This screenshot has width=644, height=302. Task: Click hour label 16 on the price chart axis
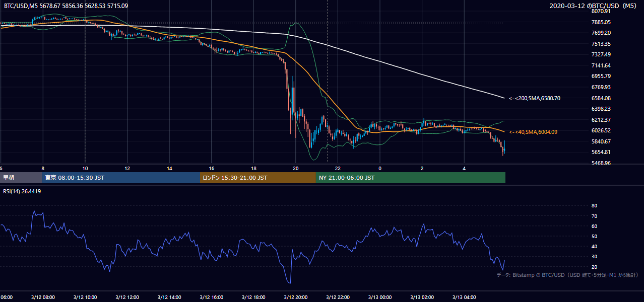point(211,168)
